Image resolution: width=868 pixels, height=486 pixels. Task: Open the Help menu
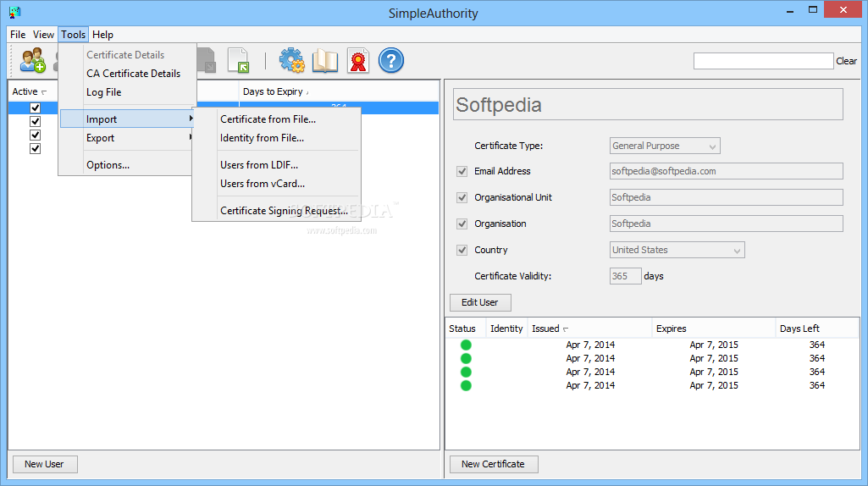[102, 35]
